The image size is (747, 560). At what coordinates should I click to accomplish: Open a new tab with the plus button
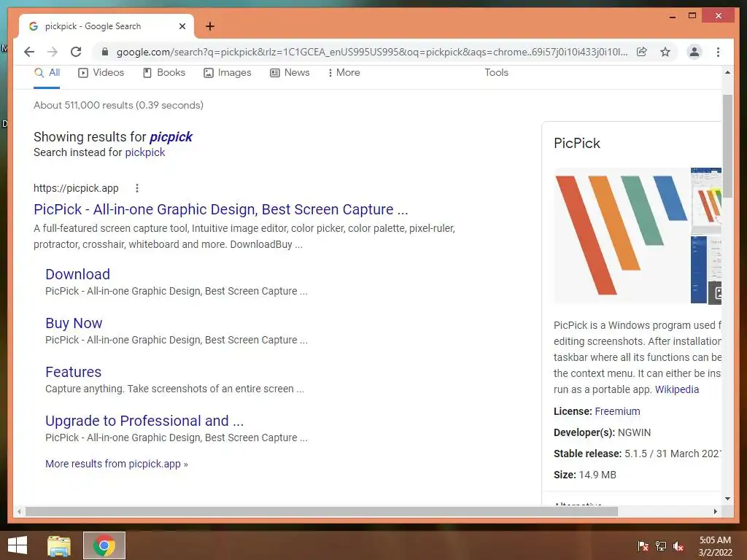(x=209, y=26)
